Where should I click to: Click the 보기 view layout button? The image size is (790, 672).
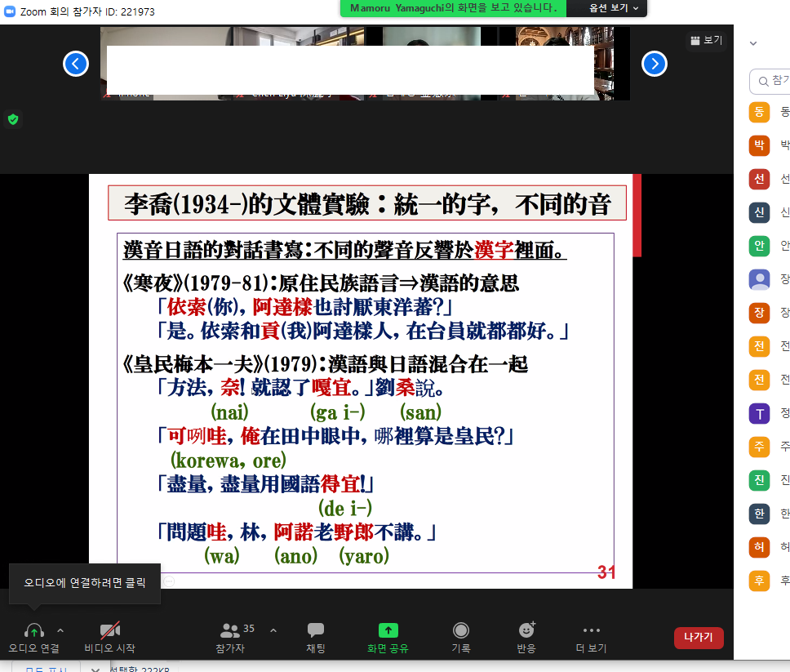pyautogui.click(x=706, y=40)
